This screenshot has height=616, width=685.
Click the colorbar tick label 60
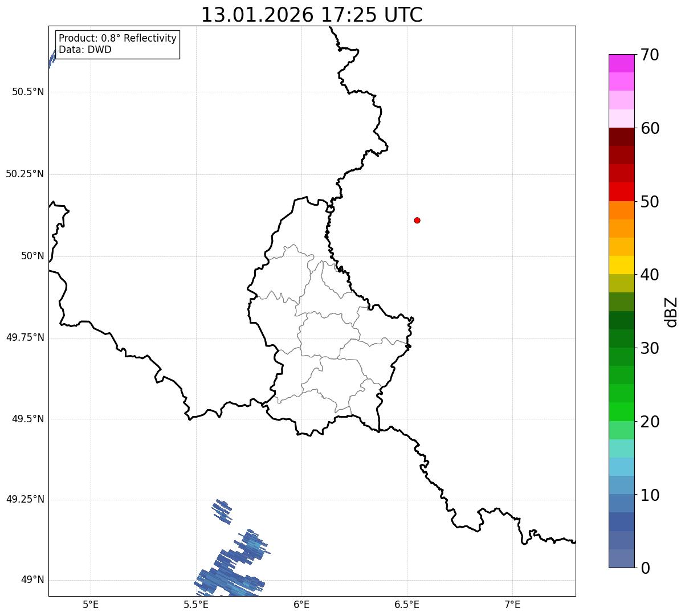650,128
